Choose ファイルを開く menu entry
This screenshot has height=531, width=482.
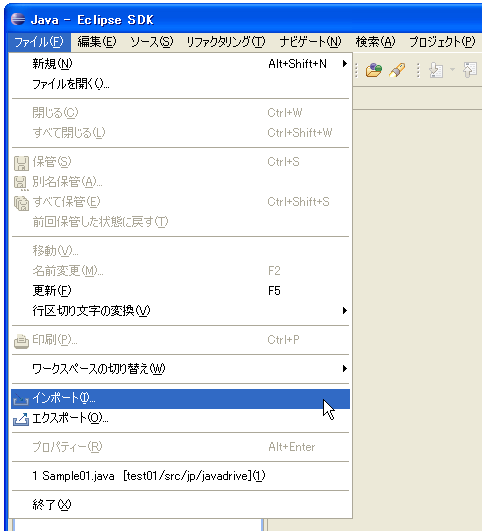[x=180, y=84]
